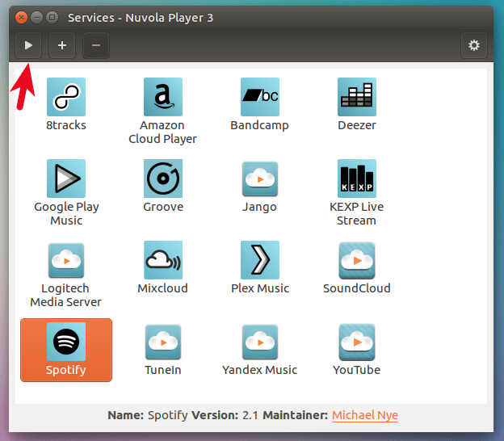Select the YouTube service icon
Viewport: 504px width, 441px height.
[x=356, y=342]
